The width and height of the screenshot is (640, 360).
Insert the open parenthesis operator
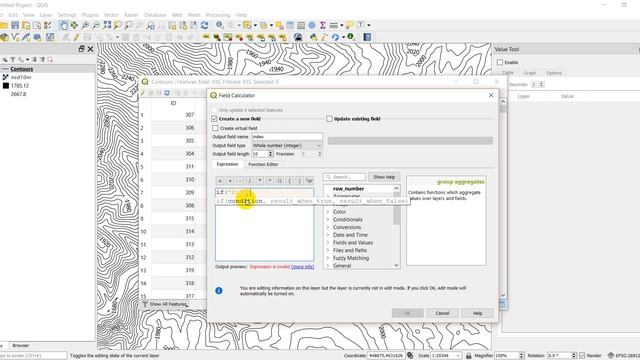click(x=289, y=180)
